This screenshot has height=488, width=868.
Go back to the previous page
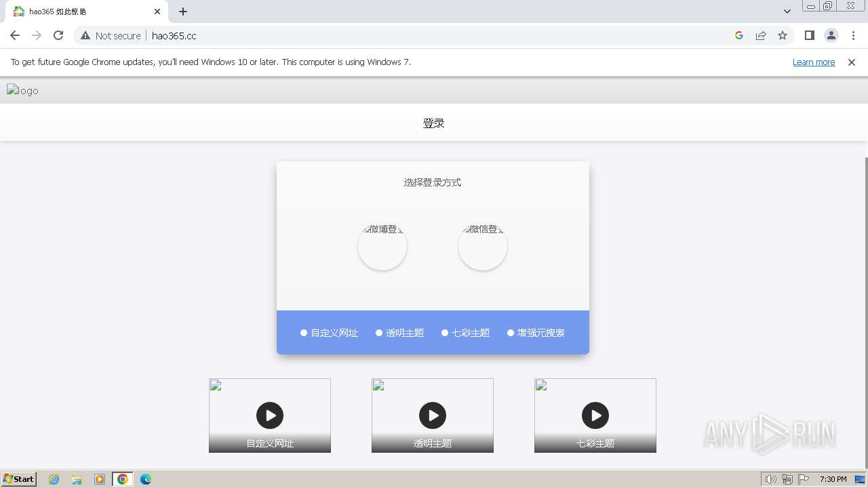pyautogui.click(x=15, y=35)
